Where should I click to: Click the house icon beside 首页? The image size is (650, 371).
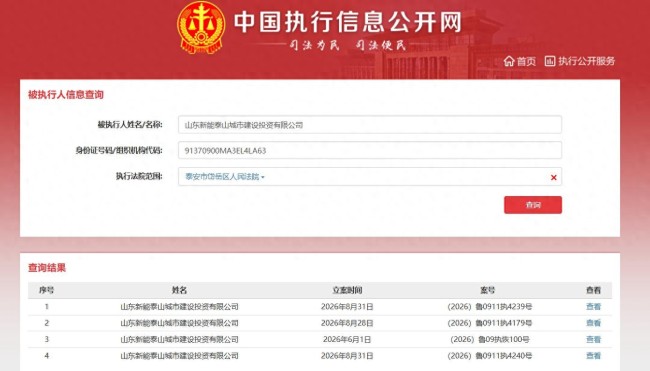point(509,61)
